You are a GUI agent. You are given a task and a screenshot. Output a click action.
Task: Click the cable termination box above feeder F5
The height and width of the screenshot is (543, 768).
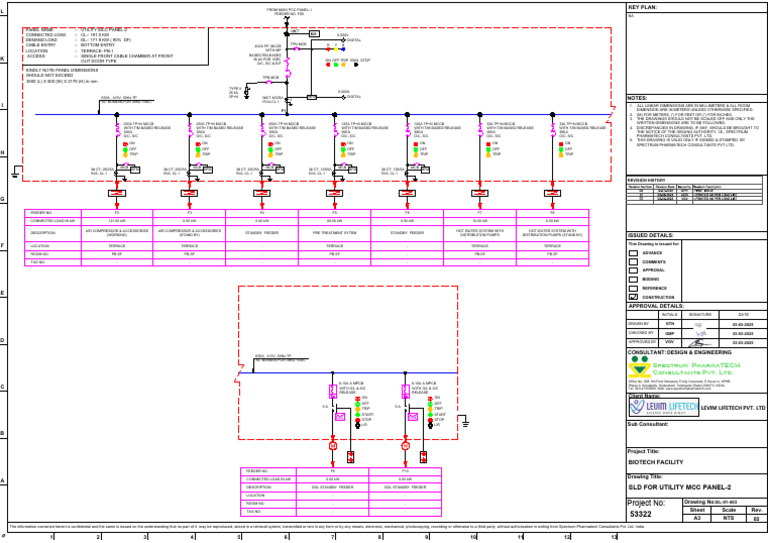click(335, 193)
